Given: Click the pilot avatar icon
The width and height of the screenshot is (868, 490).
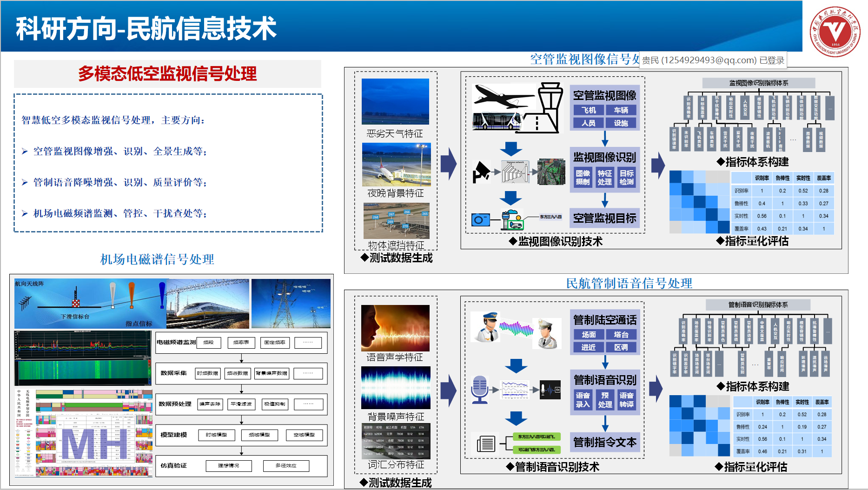Looking at the screenshot, I should pyautogui.click(x=485, y=327).
